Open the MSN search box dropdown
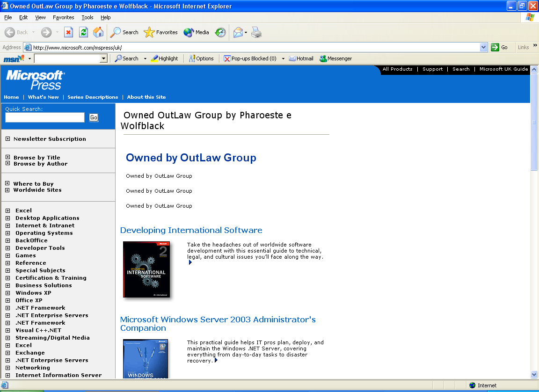The image size is (539, 392). coord(104,59)
